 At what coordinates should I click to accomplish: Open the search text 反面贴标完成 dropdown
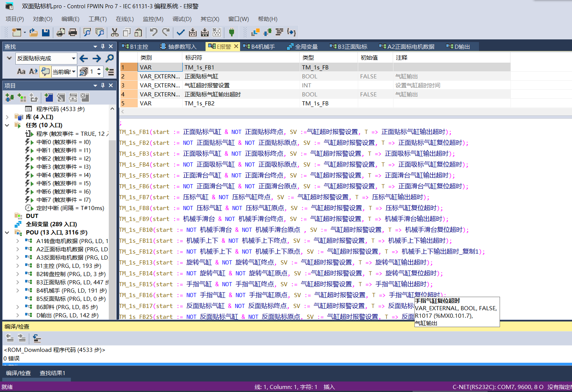point(74,59)
